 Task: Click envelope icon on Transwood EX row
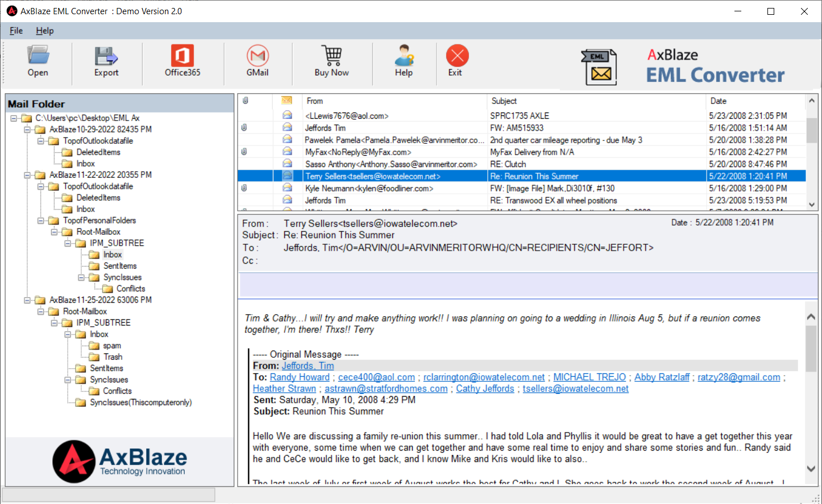(x=287, y=200)
